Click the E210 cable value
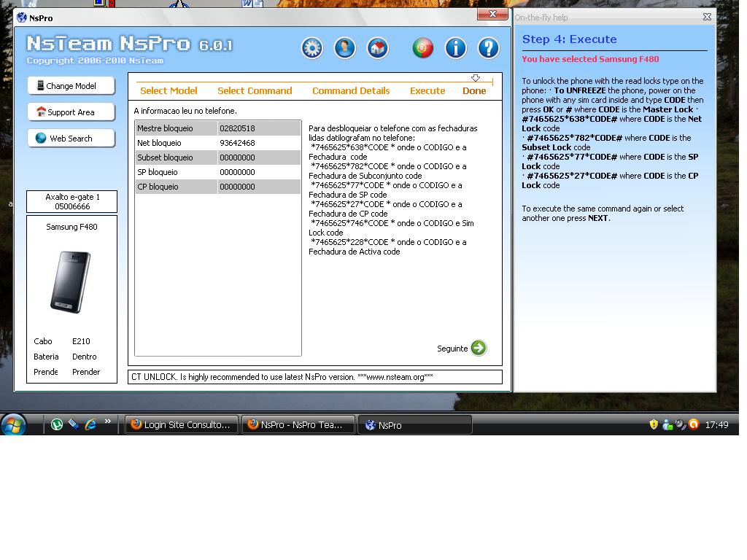Image resolution: width=747 pixels, height=560 pixels. pyautogui.click(x=81, y=341)
